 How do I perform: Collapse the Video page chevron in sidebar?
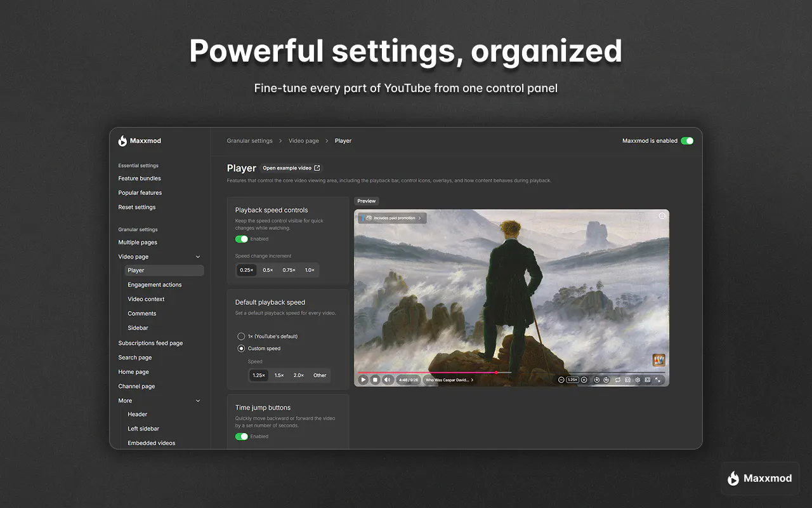198,257
